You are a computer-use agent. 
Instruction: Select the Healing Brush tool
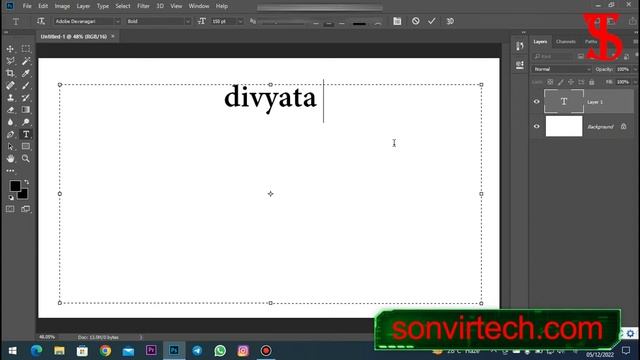[10, 86]
